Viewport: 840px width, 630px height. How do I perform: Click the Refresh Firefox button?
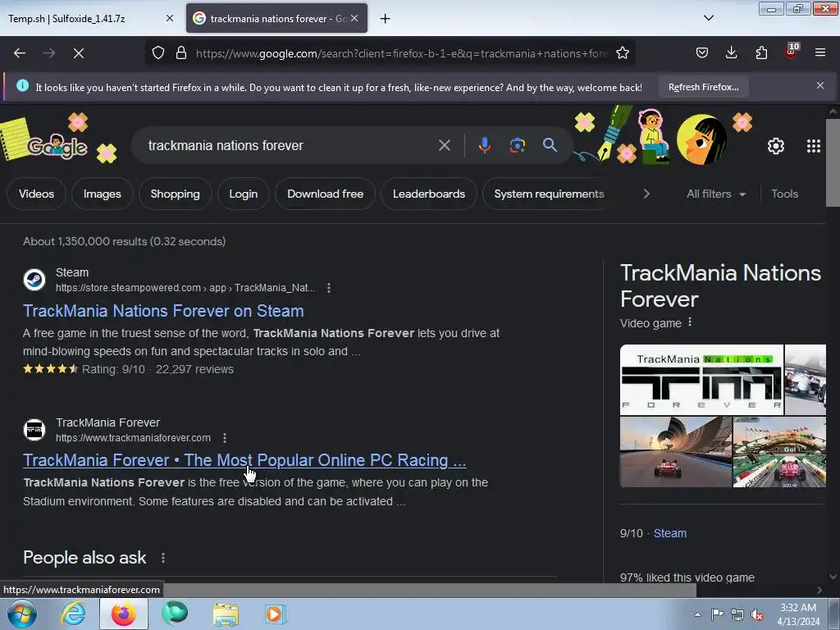click(x=703, y=87)
